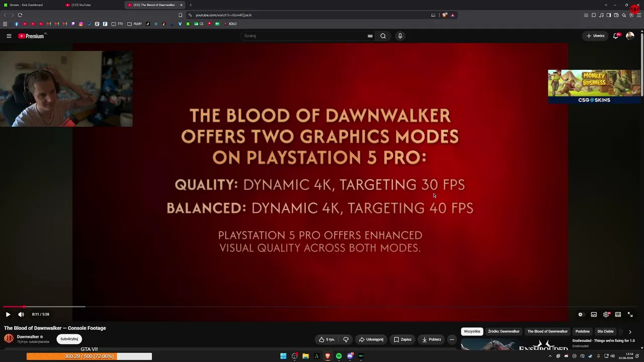
Task: Select the Podobne filter chip
Action: tap(583, 331)
